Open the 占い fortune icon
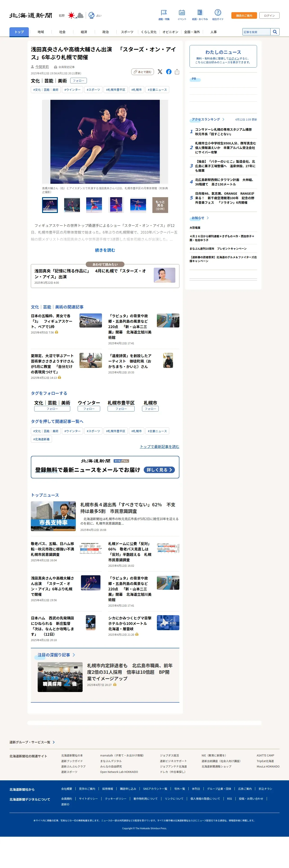The image size is (289, 868). click(x=91, y=16)
